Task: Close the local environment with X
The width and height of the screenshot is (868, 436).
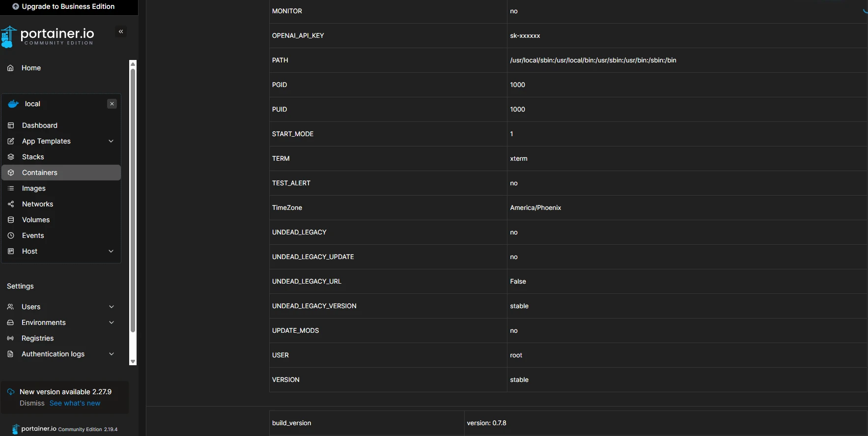Action: point(112,104)
